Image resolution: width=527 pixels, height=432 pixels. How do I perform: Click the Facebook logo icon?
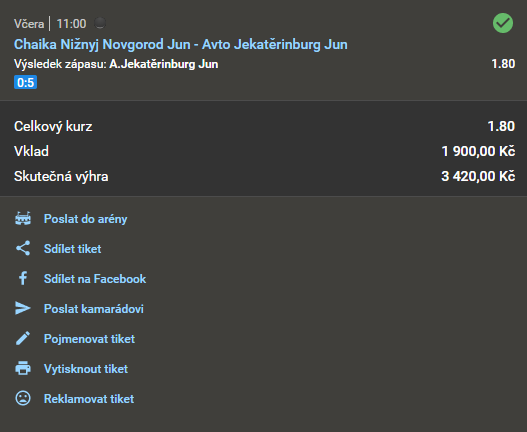tap(23, 278)
